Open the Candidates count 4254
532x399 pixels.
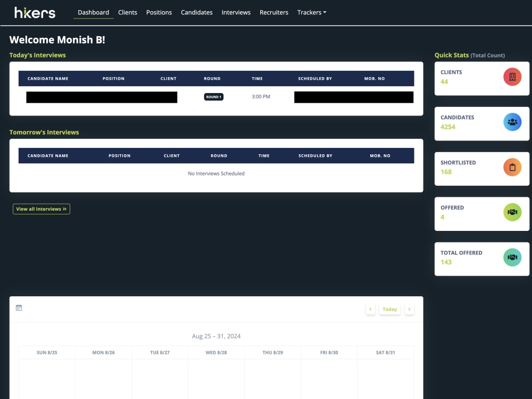[448, 127]
